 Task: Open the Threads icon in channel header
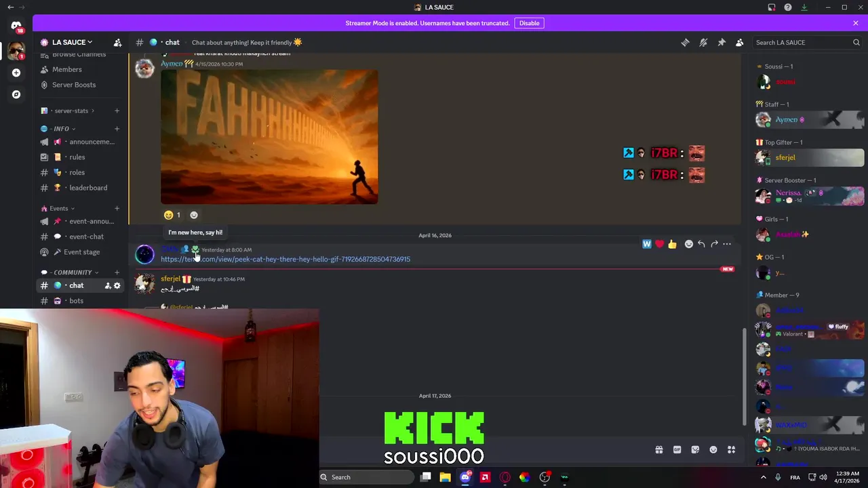coord(685,42)
